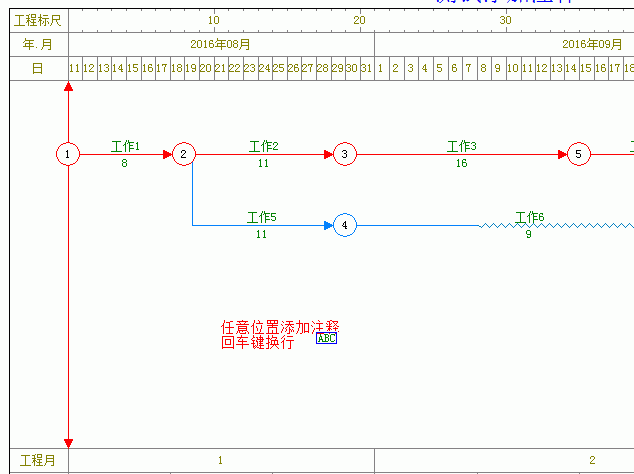Select node 3 circle

345,154
